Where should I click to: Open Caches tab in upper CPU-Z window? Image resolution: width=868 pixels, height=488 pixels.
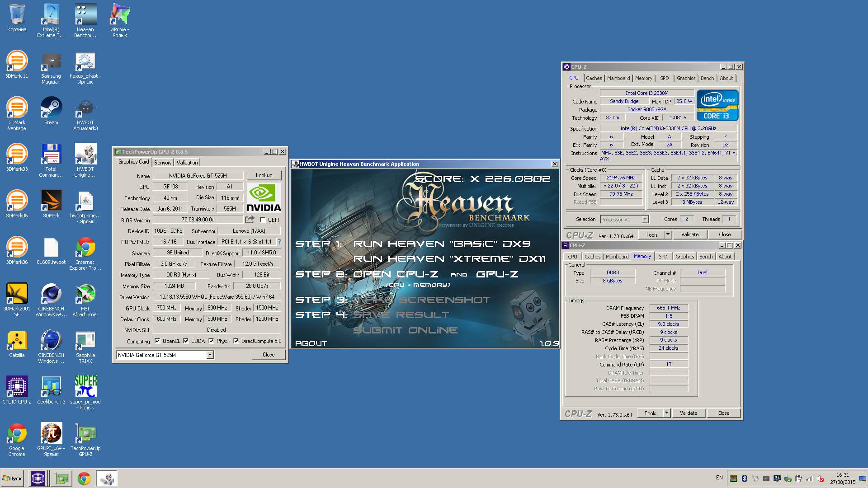[594, 78]
